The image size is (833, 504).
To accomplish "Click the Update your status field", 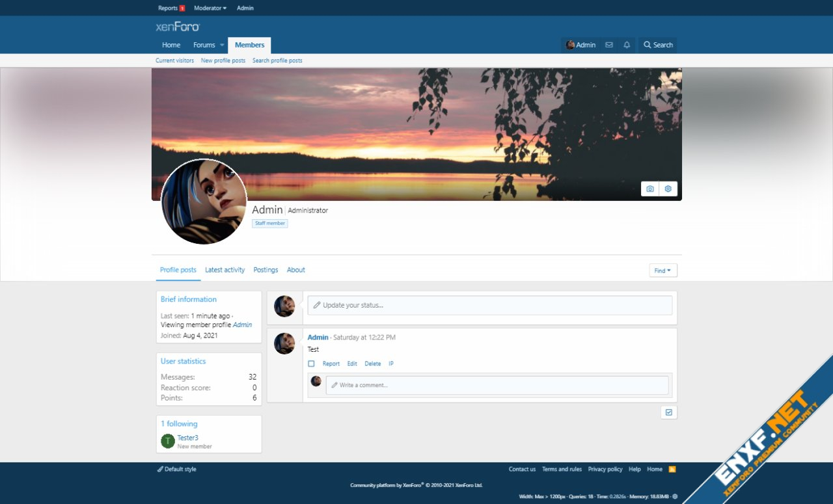I will (489, 305).
